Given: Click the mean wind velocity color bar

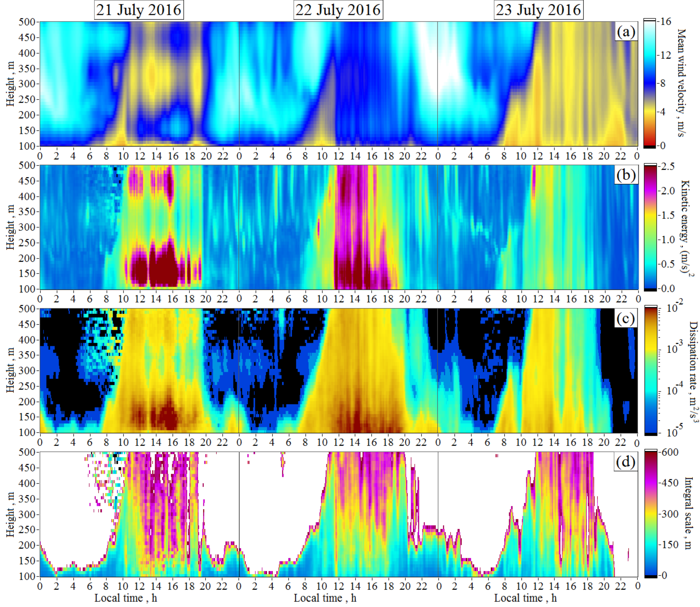Looking at the screenshot, I should 650,84.
